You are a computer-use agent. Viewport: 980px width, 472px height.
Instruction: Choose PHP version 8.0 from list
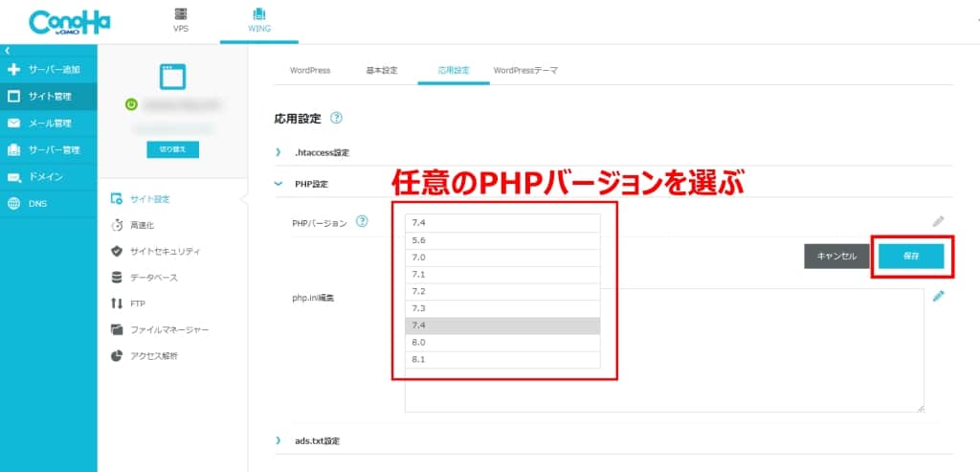click(502, 343)
